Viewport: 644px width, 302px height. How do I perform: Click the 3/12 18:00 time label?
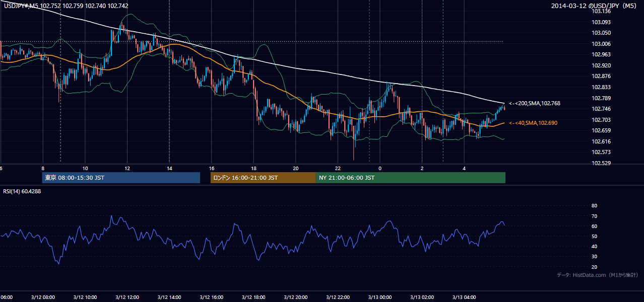pos(253,297)
